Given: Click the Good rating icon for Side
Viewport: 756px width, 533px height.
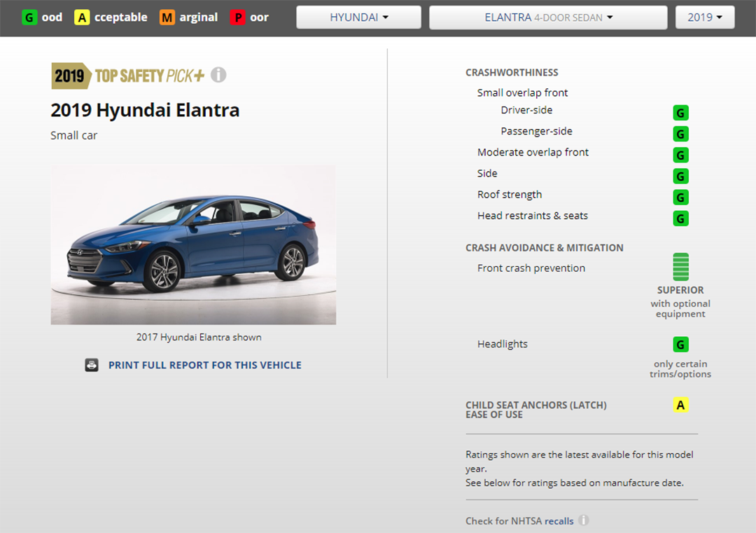Looking at the screenshot, I should coord(680,176).
